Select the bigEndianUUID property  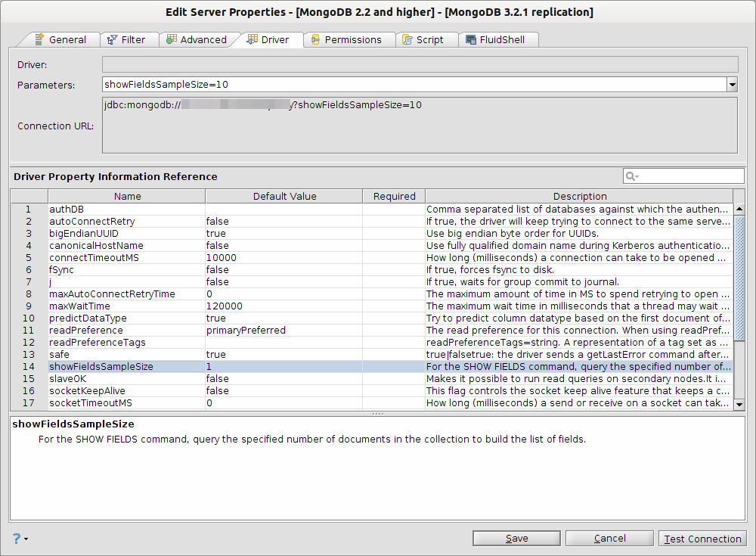(x=371, y=233)
